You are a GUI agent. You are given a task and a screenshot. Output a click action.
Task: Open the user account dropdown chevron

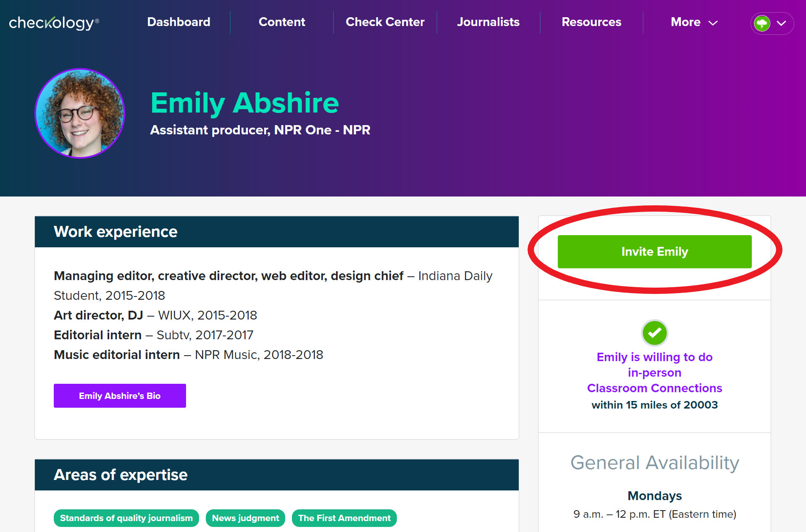click(781, 23)
